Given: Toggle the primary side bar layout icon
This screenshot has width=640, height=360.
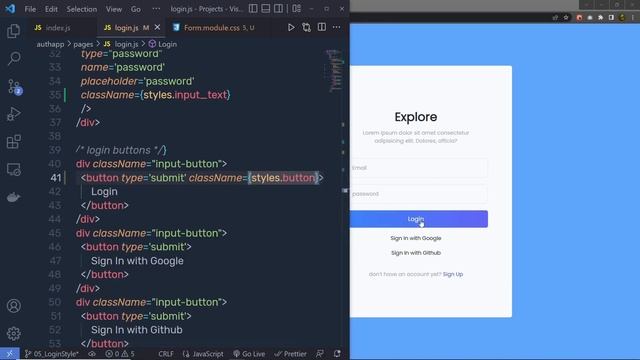Looking at the screenshot, I should tap(253, 9).
